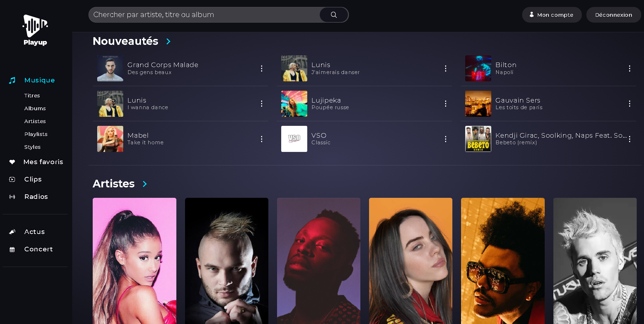Image resolution: width=644 pixels, height=324 pixels.
Task: Click the Mon compte button
Action: pyautogui.click(x=552, y=15)
